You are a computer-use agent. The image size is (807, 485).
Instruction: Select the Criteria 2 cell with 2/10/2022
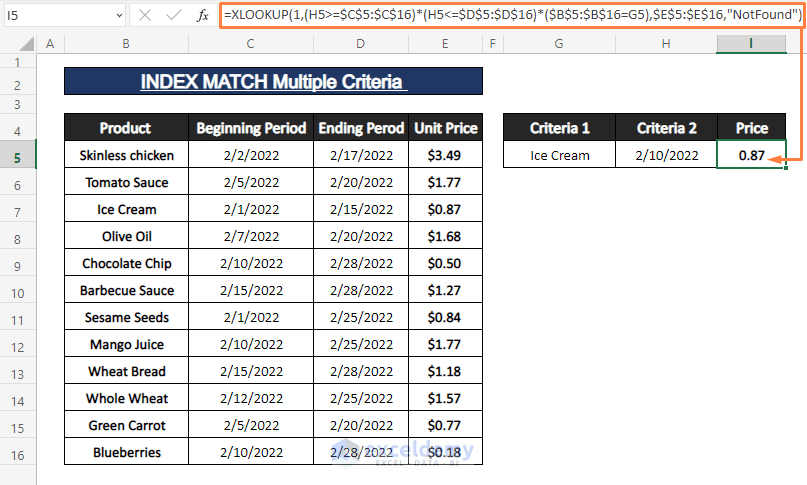click(x=666, y=155)
